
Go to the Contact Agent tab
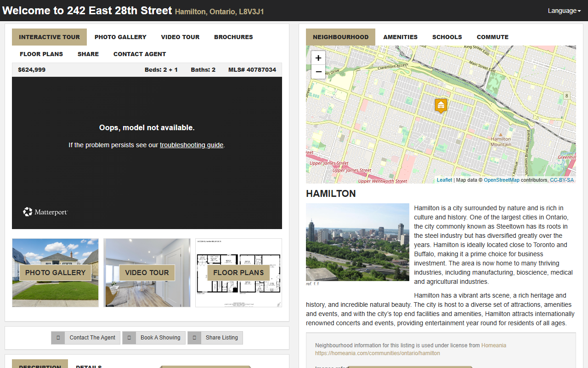[140, 54]
